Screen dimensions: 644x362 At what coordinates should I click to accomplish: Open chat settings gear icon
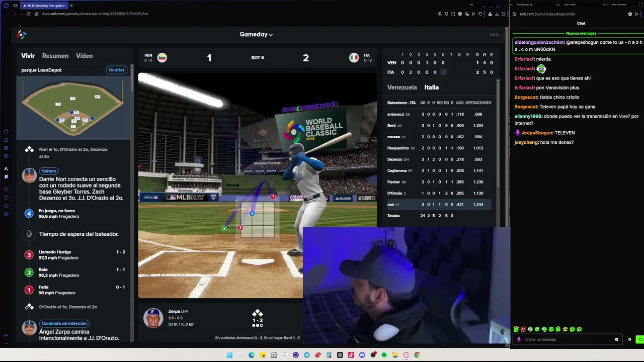point(629,339)
